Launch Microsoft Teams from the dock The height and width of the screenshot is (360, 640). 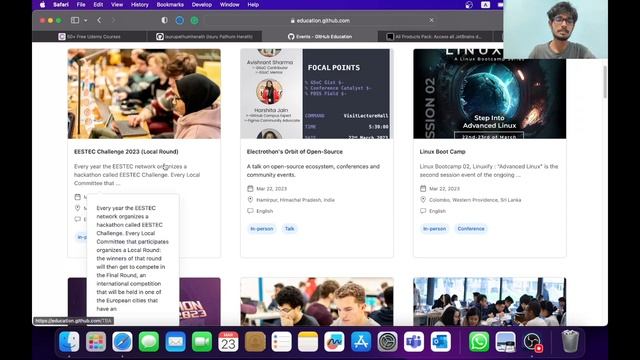(x=414, y=342)
